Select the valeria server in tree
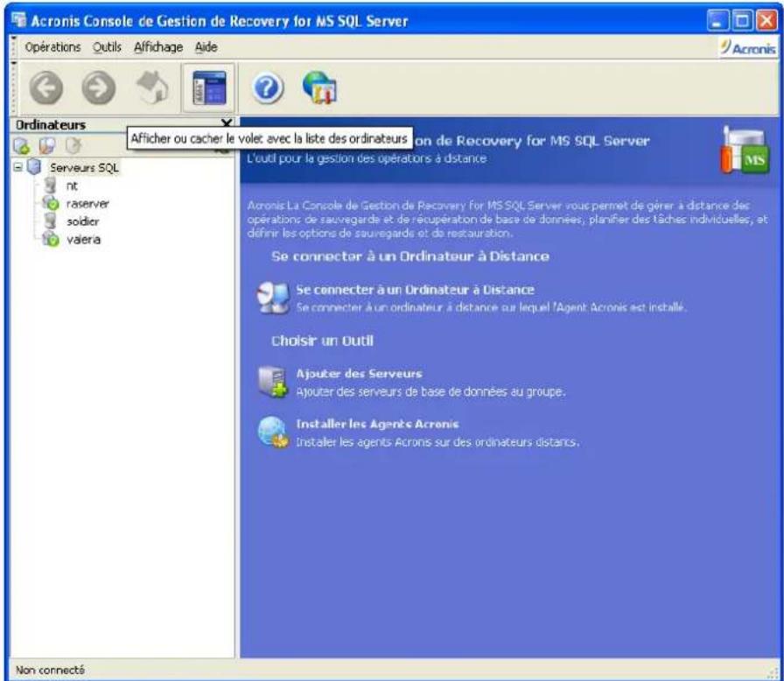Viewport: 784px width, 681px height. [x=83, y=240]
